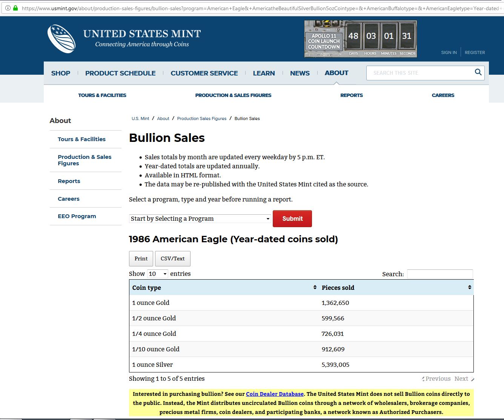
Task: Click the SIGN IN link
Action: [449, 52]
